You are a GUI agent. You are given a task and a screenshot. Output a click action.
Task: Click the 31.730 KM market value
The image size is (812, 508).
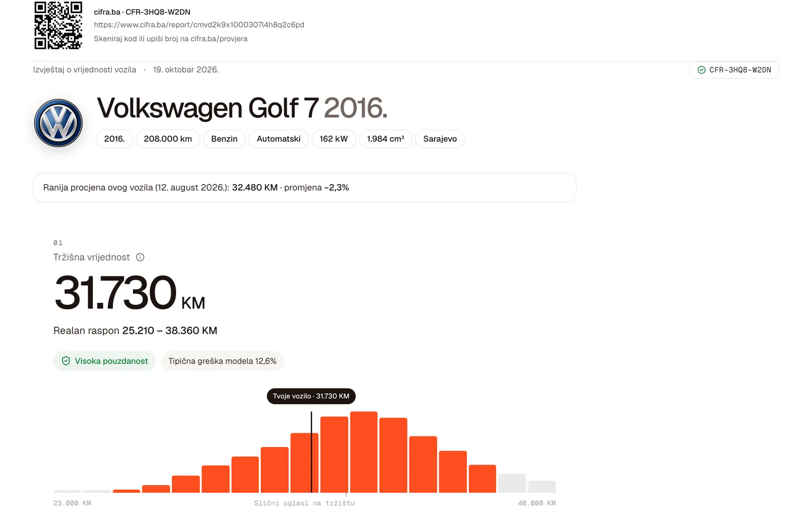pyautogui.click(x=130, y=293)
